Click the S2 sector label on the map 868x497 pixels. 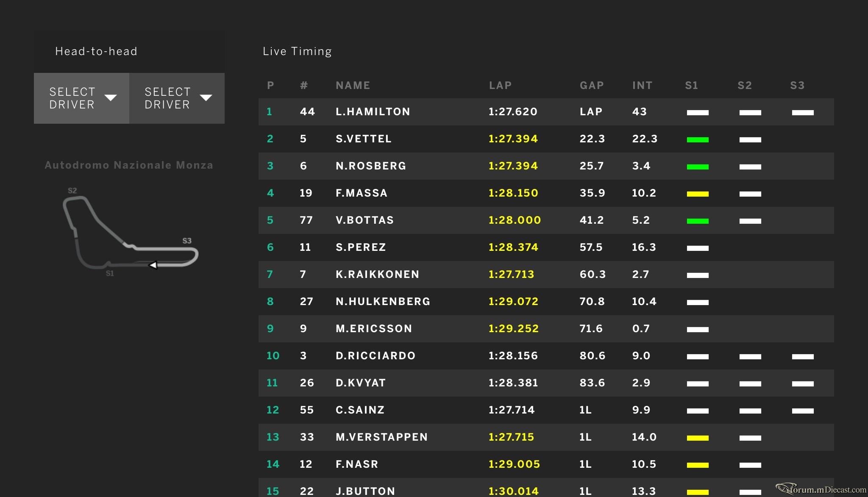[x=72, y=191]
